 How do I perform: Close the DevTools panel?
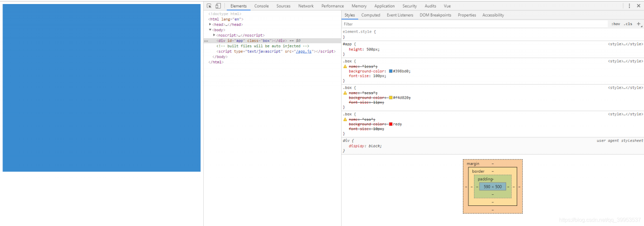click(639, 6)
